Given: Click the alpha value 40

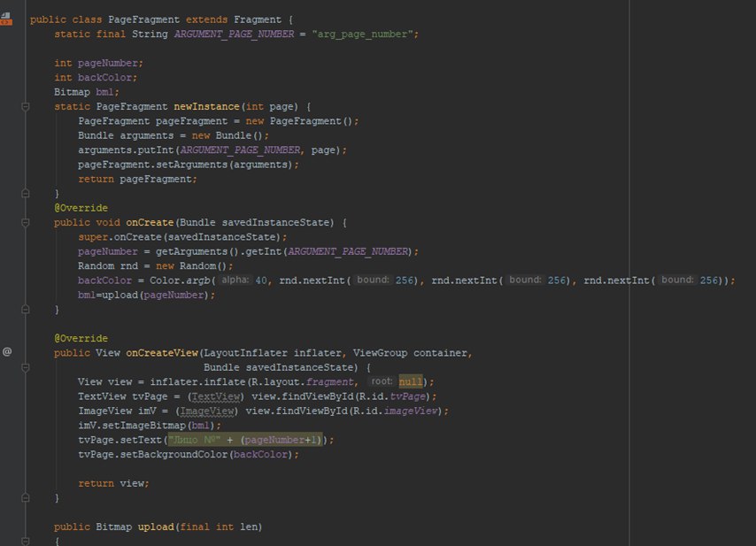Looking at the screenshot, I should [261, 281].
